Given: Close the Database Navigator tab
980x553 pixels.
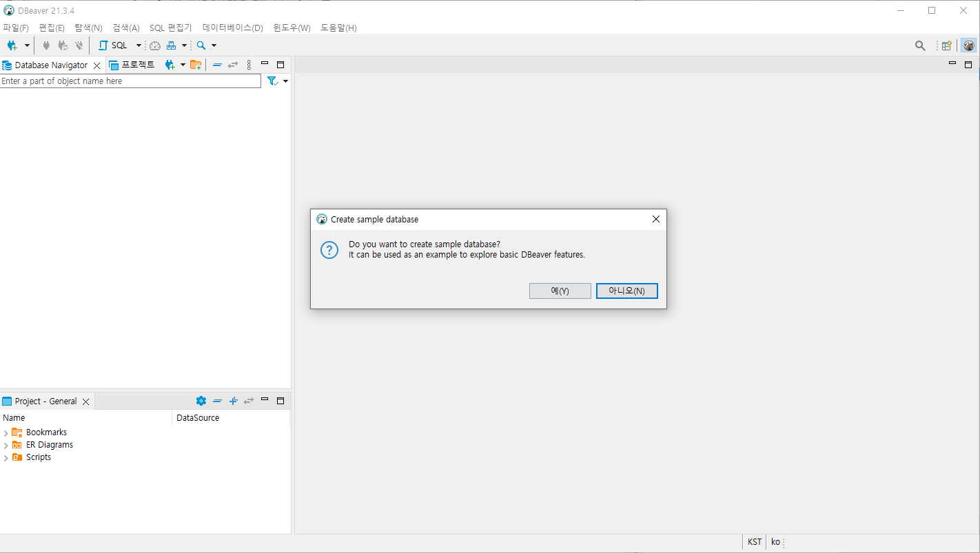Looking at the screenshot, I should [x=97, y=65].
